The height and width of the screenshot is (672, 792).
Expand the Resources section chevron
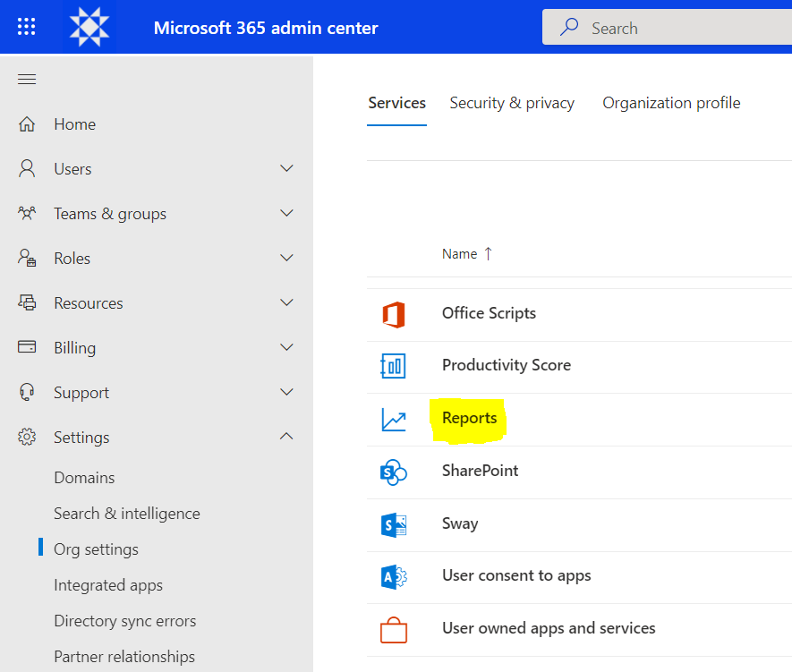point(286,303)
